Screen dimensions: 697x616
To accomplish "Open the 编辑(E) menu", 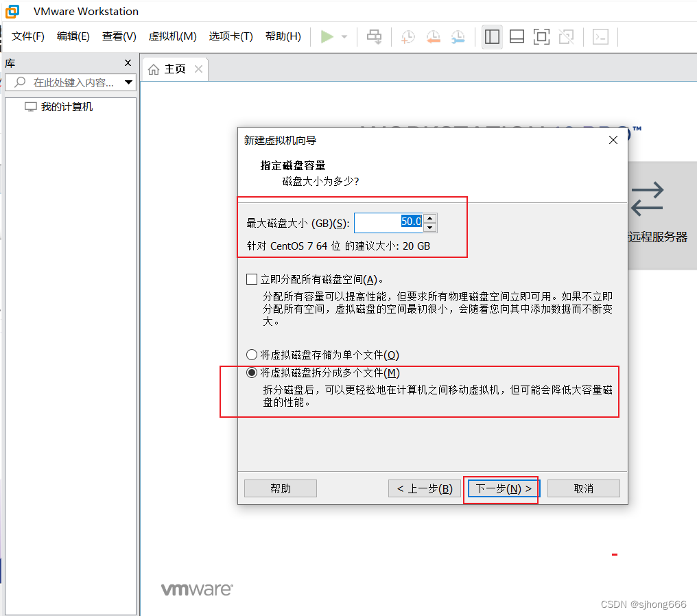I will [x=73, y=36].
